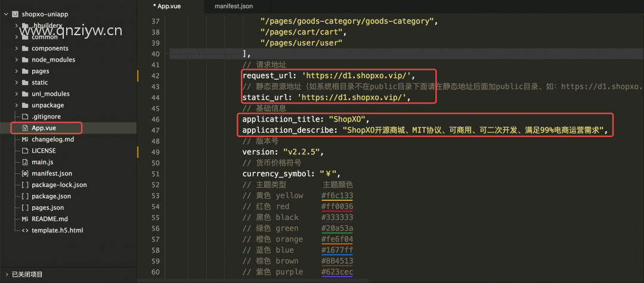The width and height of the screenshot is (644, 283).
Task: Click the README.md markdown icon
Action: coord(24,219)
